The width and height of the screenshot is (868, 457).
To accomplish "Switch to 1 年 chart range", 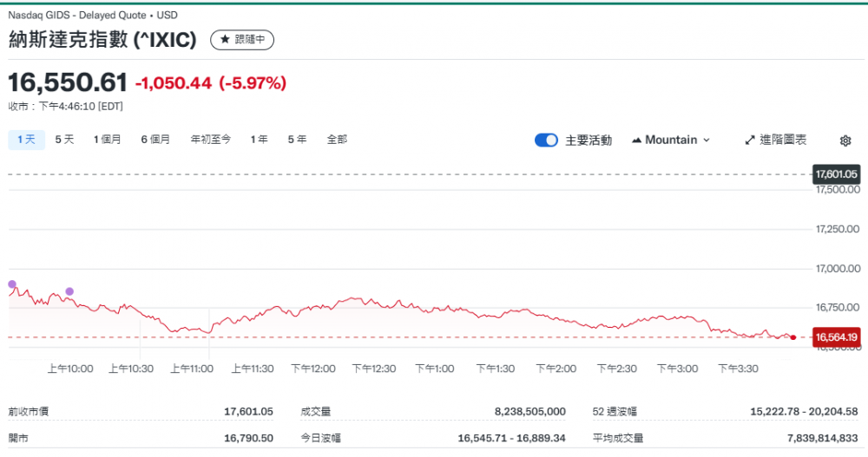I will pyautogui.click(x=259, y=140).
